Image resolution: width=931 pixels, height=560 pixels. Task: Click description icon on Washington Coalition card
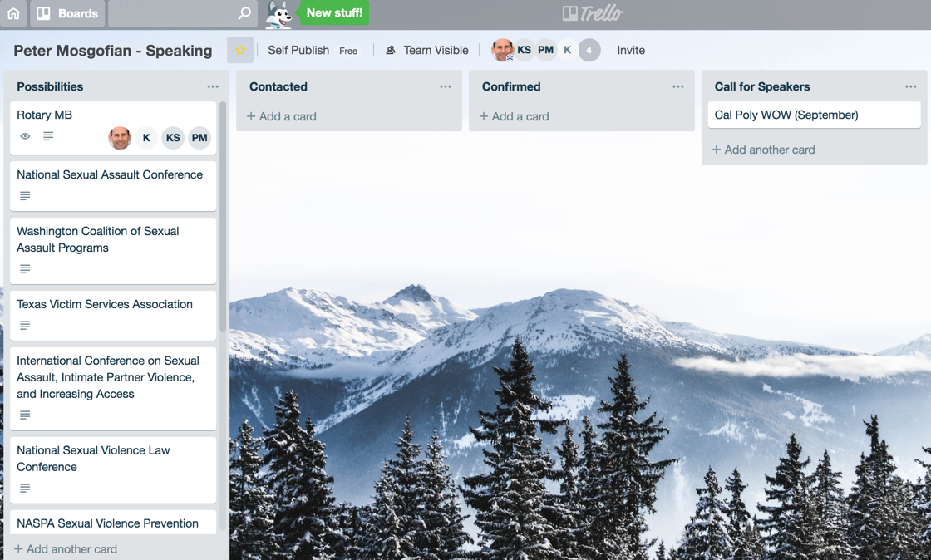tap(25, 268)
